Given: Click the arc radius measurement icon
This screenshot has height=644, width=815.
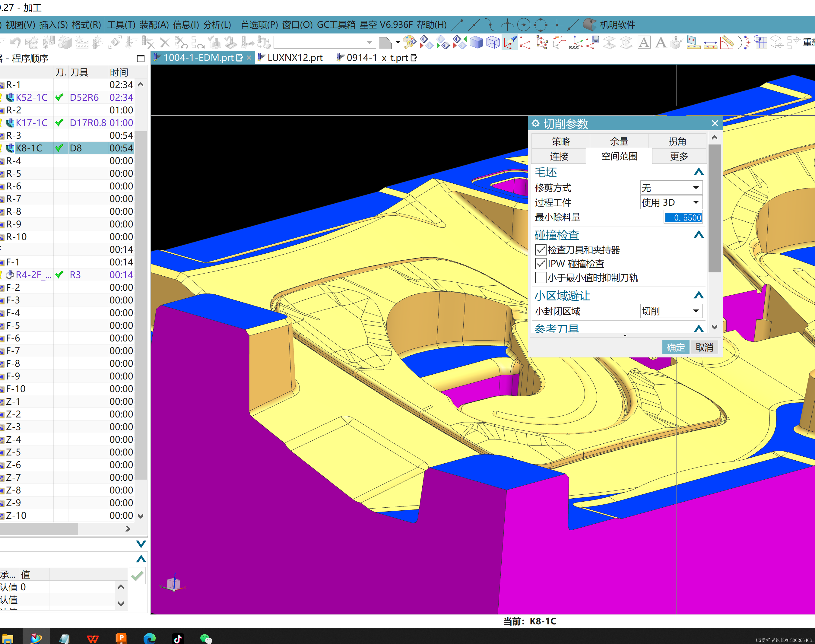Looking at the screenshot, I should (744, 42).
